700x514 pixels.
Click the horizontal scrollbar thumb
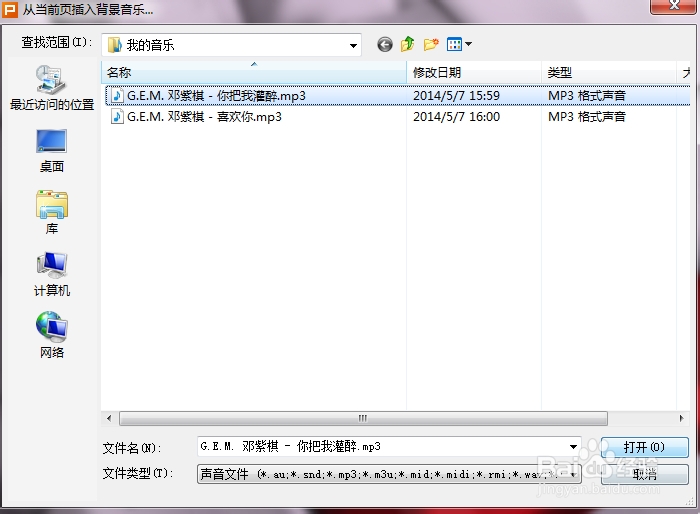(363, 418)
